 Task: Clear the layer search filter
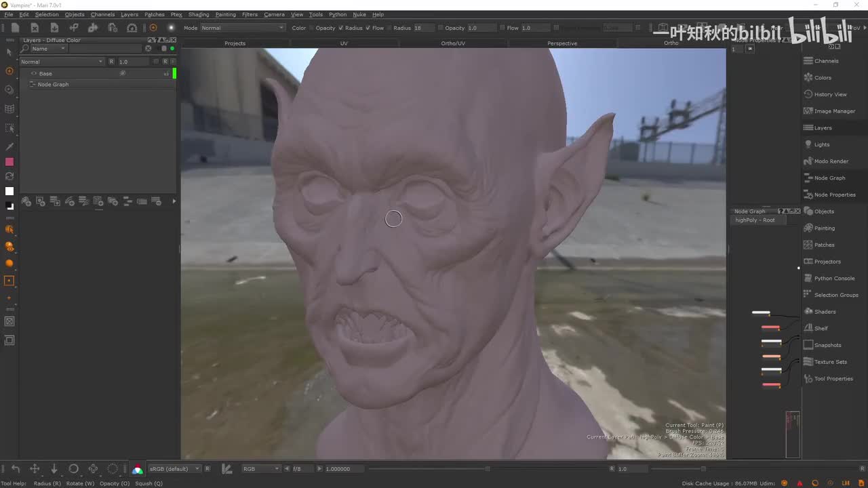tap(149, 49)
